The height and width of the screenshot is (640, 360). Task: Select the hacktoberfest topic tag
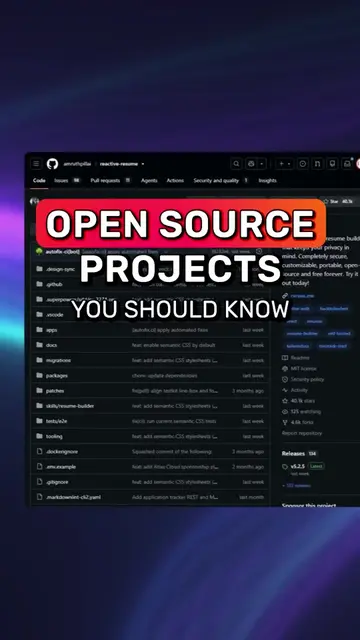click(334, 309)
